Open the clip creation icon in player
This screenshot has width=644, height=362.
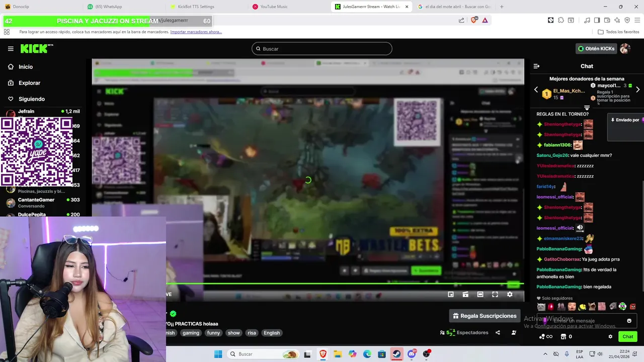465,295
